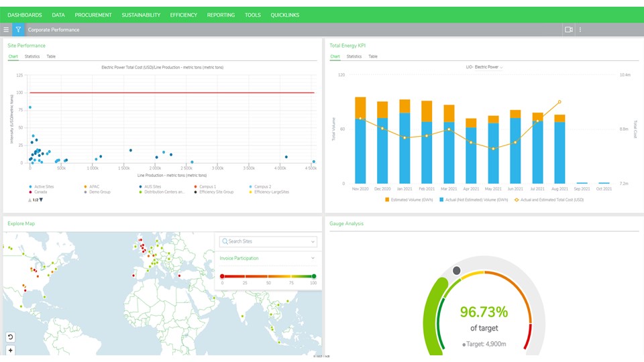Click the Total Energy KPI panel title
Image resolution: width=644 pixels, height=362 pixels.
pos(347,46)
